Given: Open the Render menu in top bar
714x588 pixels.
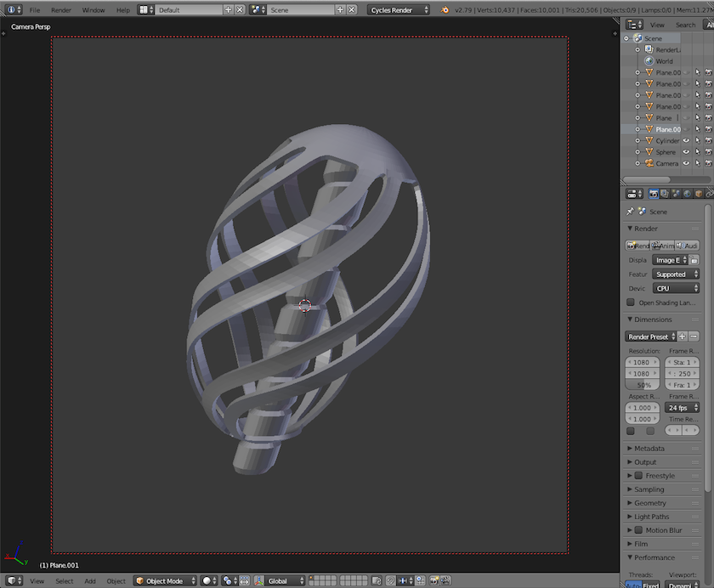Looking at the screenshot, I should tap(61, 9).
